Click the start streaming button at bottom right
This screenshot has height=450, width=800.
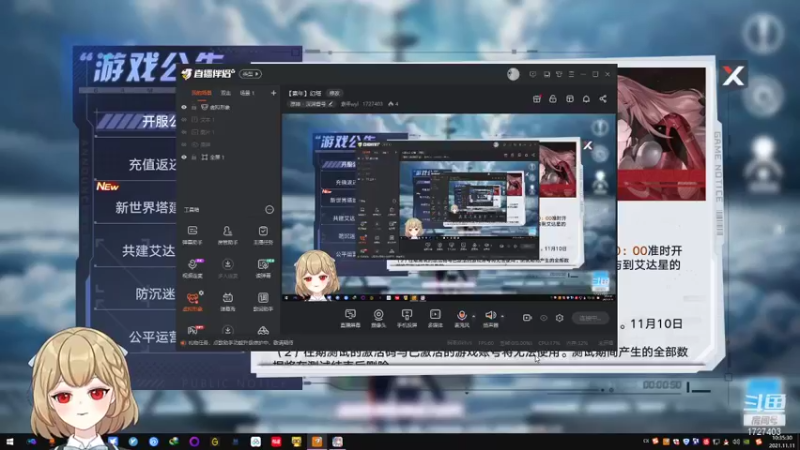coord(590,318)
